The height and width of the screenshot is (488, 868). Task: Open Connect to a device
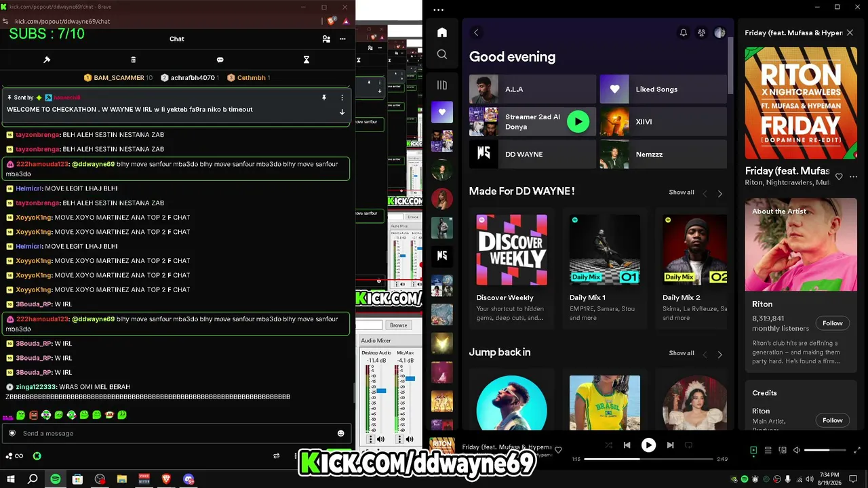[783, 450]
